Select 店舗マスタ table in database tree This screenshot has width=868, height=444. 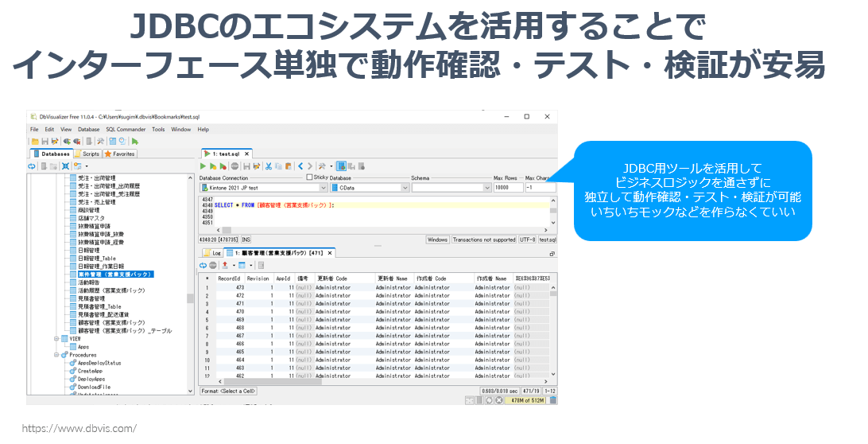[x=91, y=218]
